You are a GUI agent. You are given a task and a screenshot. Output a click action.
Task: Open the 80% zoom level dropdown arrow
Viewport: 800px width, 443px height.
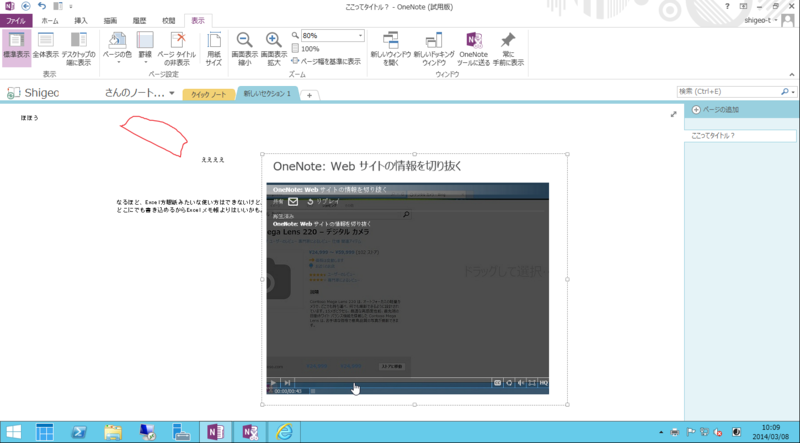click(x=360, y=36)
